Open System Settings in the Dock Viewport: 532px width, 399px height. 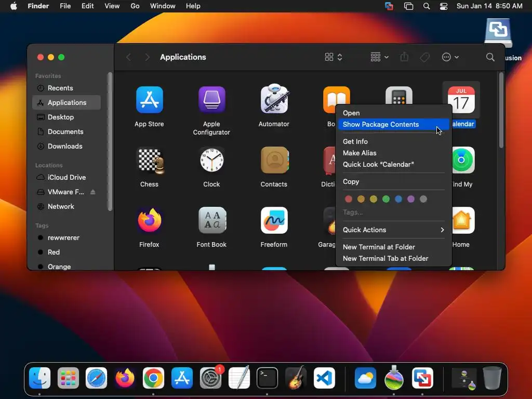[210, 378]
